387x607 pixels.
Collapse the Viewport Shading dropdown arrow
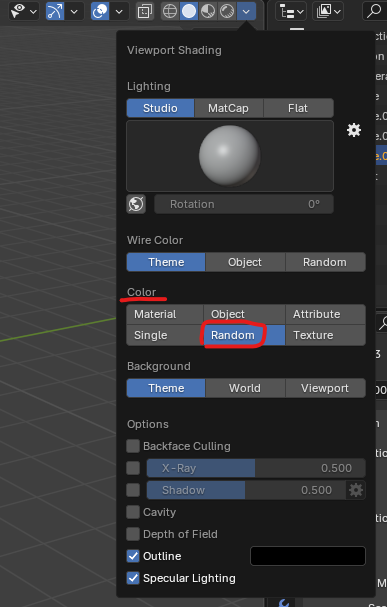[x=246, y=11]
